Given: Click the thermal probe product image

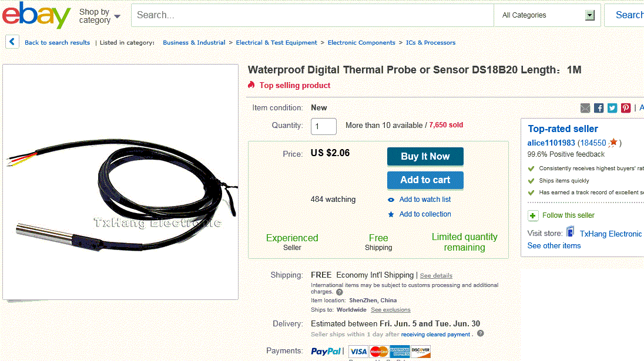Looking at the screenshot, I should [x=120, y=182].
